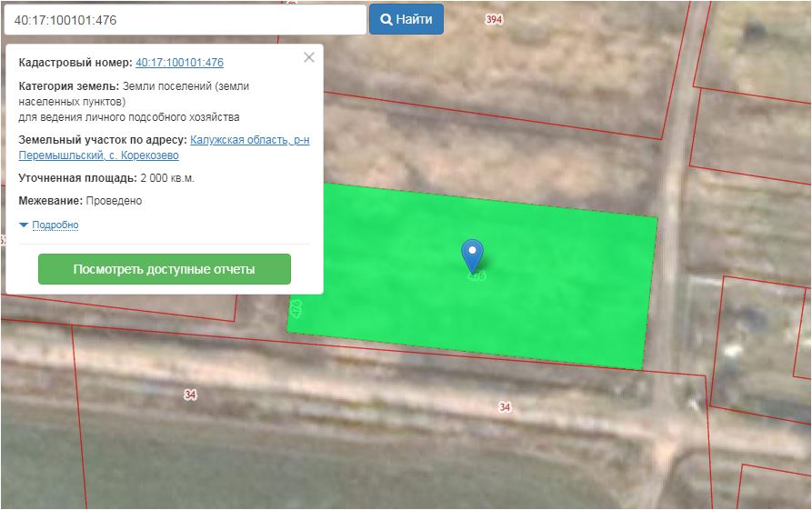Close the parcel info popup
Image resolution: width=812 pixels, height=510 pixels.
pos(309,57)
